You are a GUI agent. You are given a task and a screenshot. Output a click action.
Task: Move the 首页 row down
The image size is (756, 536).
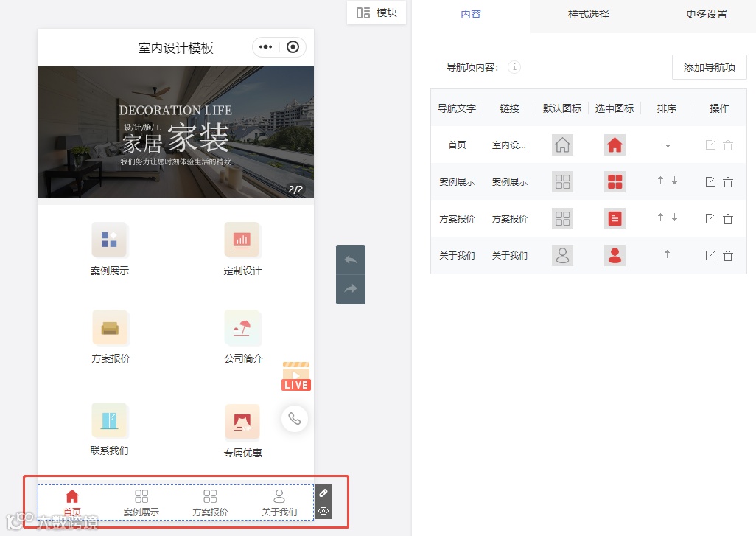click(668, 144)
